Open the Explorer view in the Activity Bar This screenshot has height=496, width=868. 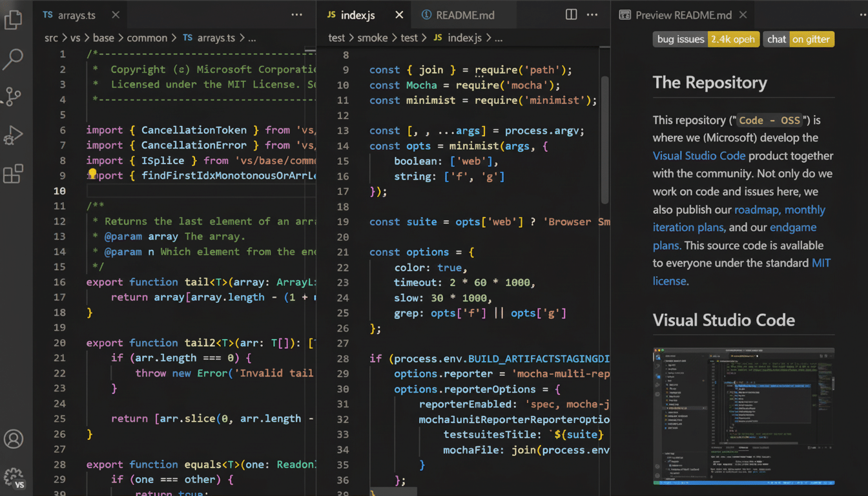[x=14, y=19]
